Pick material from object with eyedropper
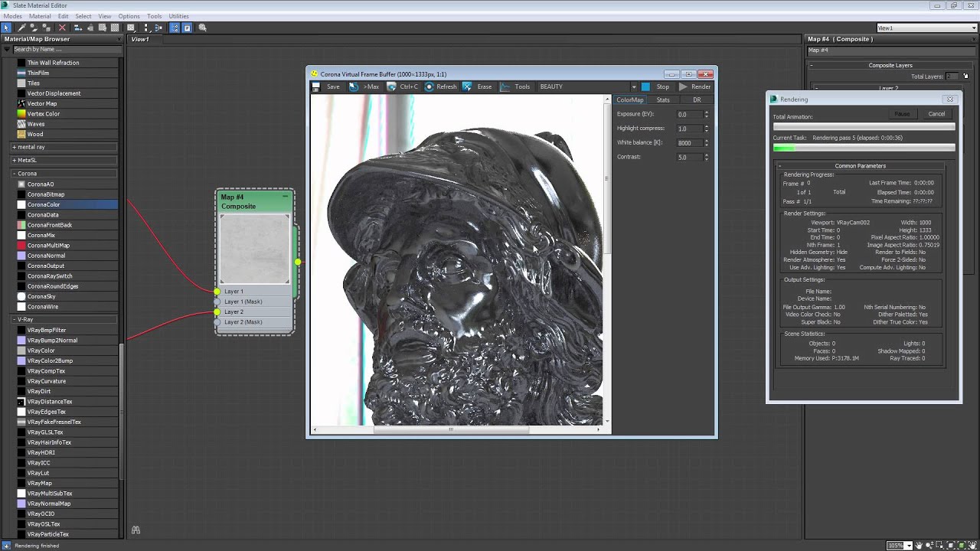Viewport: 980px width, 551px height. [22, 28]
